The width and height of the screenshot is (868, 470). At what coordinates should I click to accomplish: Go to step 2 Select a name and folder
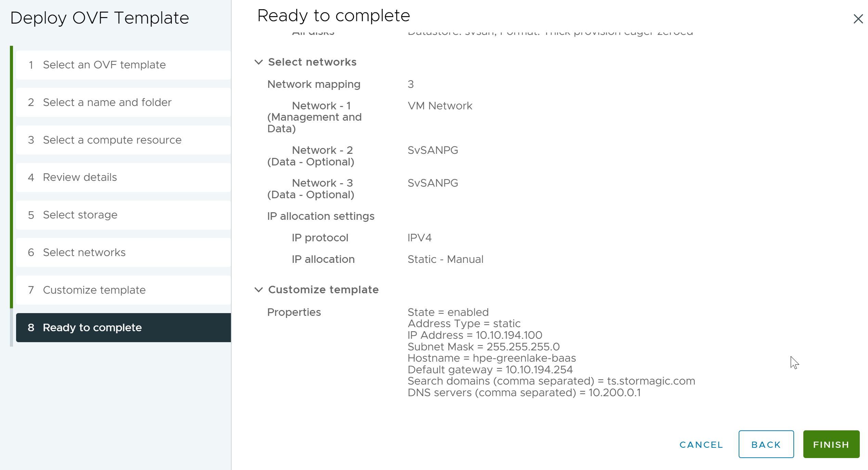click(x=123, y=103)
